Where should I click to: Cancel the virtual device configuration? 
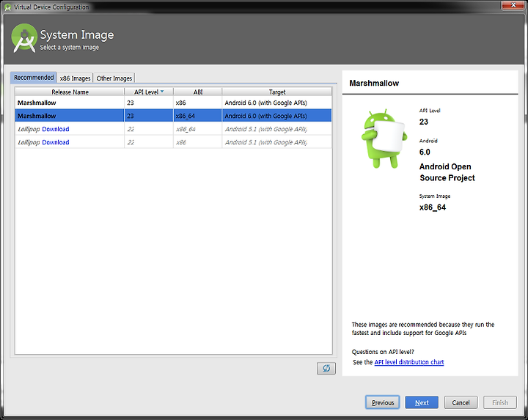click(x=461, y=402)
